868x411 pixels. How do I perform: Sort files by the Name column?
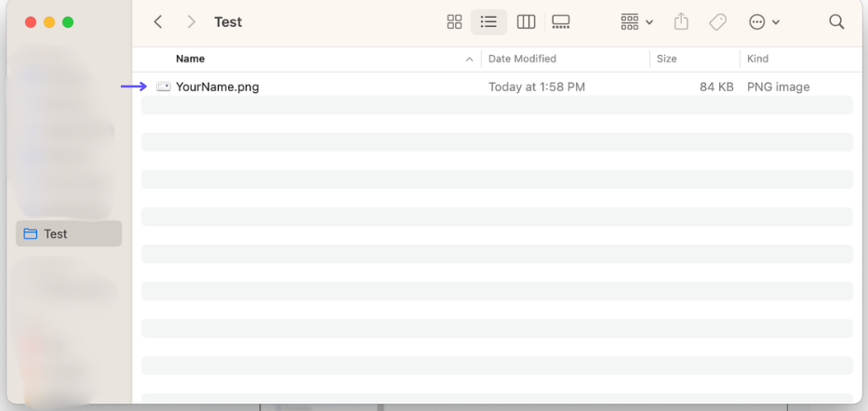tap(191, 59)
